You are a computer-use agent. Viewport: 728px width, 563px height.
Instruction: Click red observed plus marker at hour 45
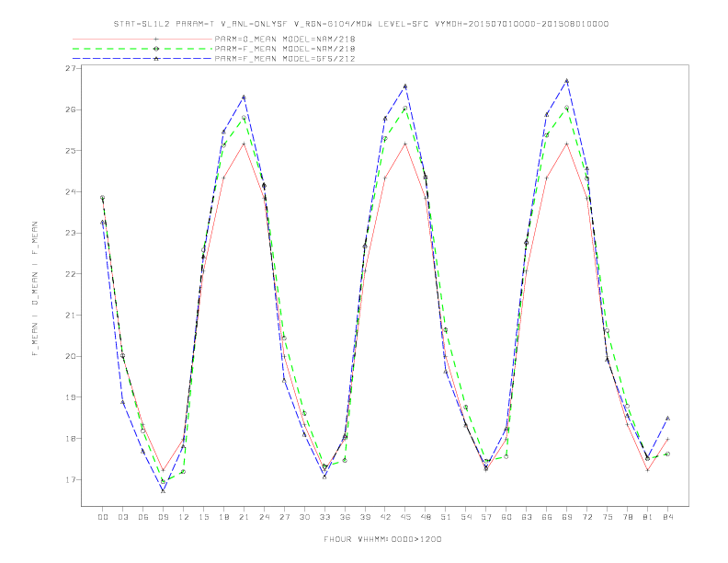click(405, 144)
